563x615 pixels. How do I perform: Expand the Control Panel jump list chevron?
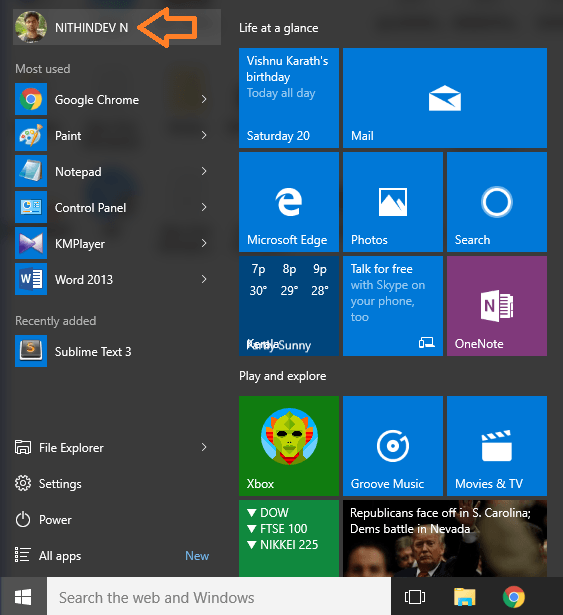[204, 207]
